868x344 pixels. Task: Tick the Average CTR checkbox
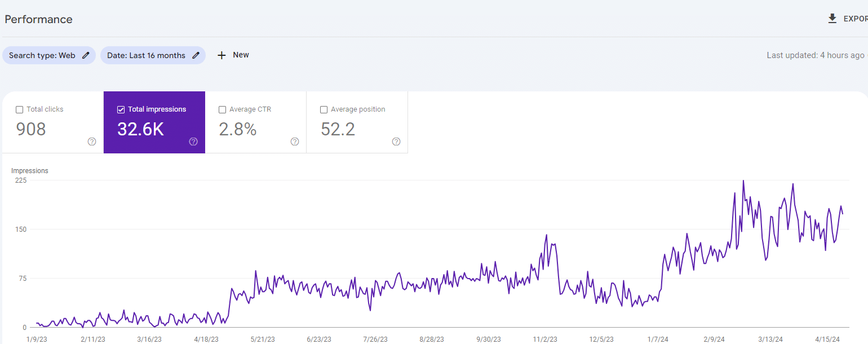point(222,109)
